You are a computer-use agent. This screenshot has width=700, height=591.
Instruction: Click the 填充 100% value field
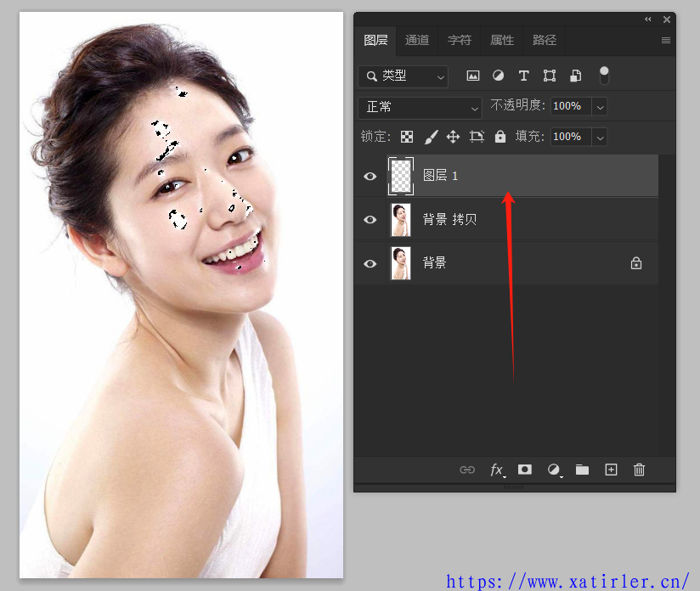(571, 137)
